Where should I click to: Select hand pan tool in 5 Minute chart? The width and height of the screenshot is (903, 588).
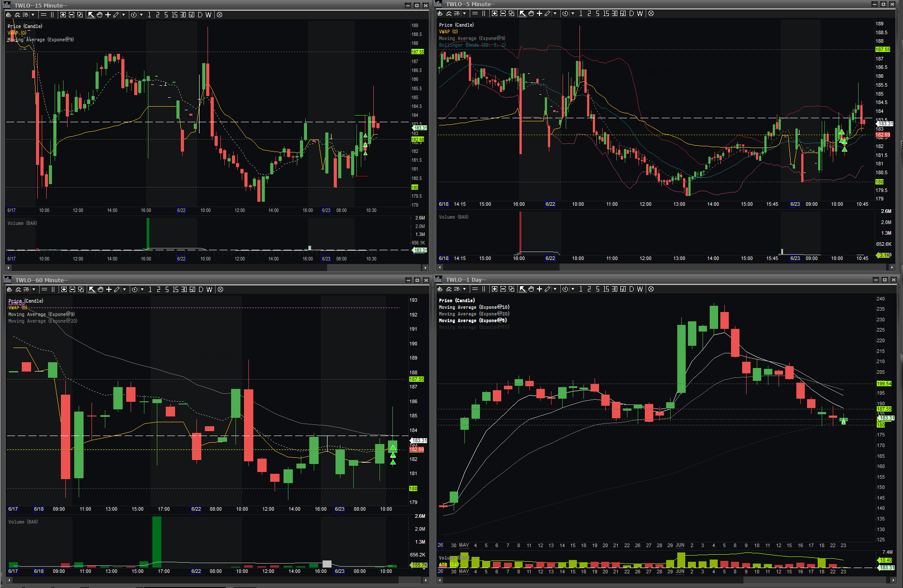click(531, 13)
